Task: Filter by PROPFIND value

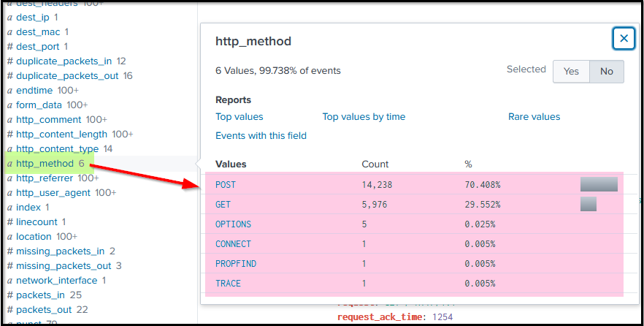Action: point(236,264)
